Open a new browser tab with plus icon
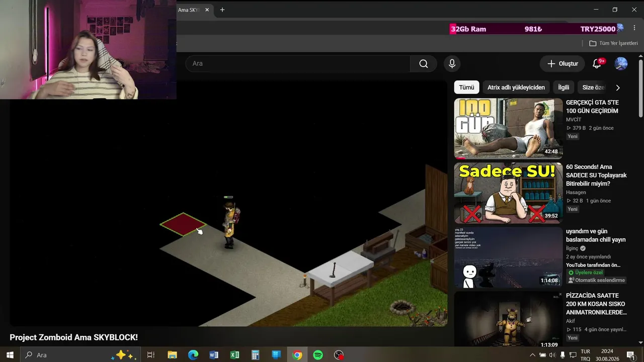Screen dimensions: 644x362 pyautogui.click(x=222, y=10)
